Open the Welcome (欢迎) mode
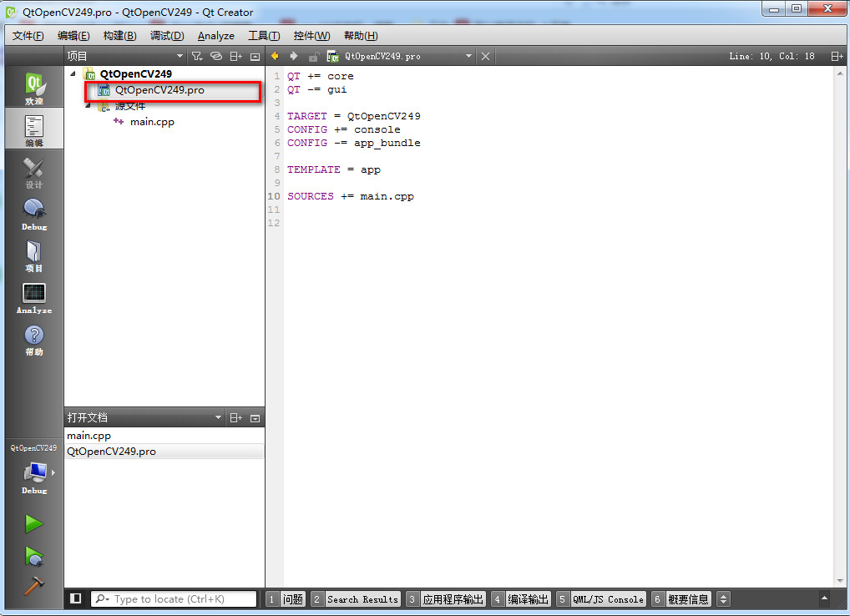The height and width of the screenshot is (616, 850). (34, 88)
